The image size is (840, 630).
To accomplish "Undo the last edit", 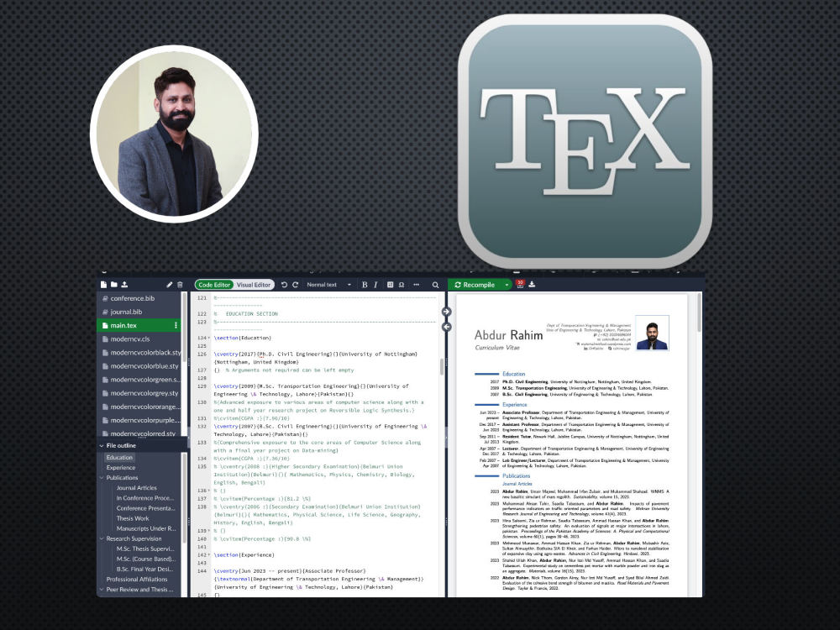I will 284,285.
